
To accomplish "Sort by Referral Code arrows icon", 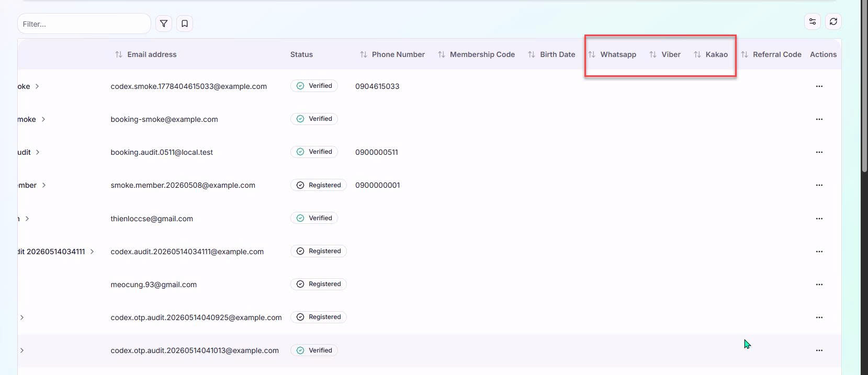I will [745, 54].
